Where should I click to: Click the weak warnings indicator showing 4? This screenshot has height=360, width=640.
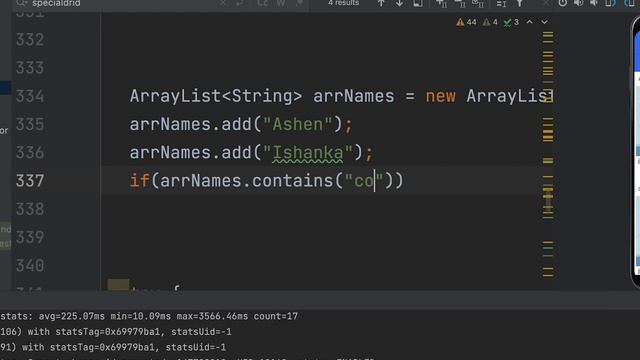tap(490, 22)
